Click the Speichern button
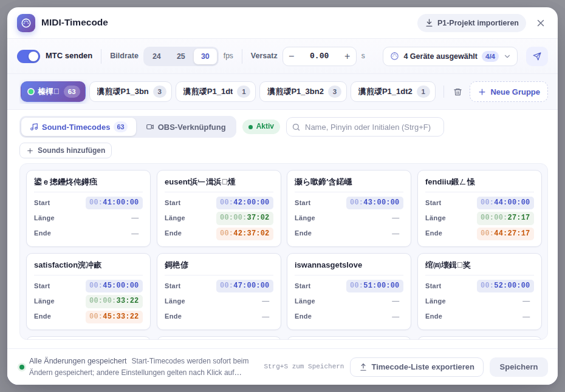Image resolution: width=565 pixels, height=392 pixels. 518,367
